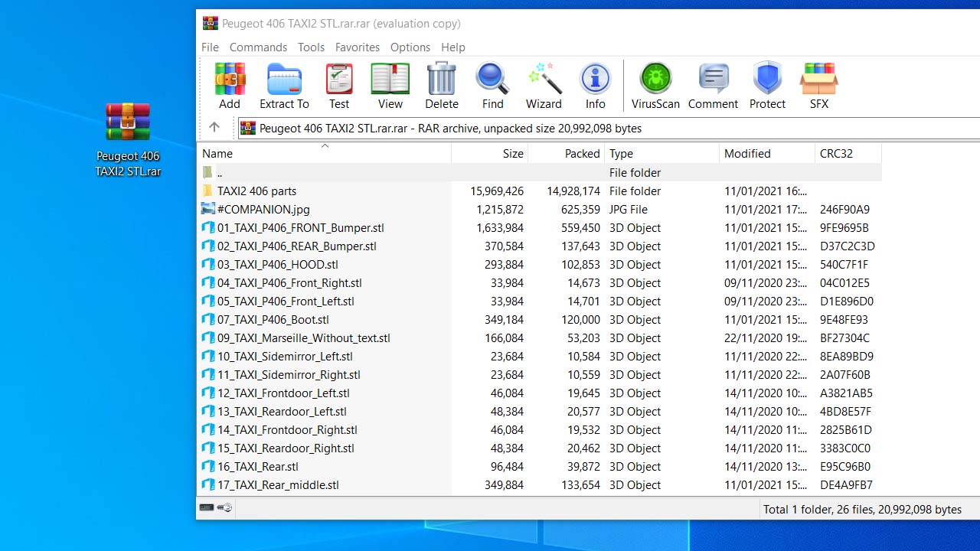Sort by the CRC32 column header
The image size is (980, 551).
848,153
